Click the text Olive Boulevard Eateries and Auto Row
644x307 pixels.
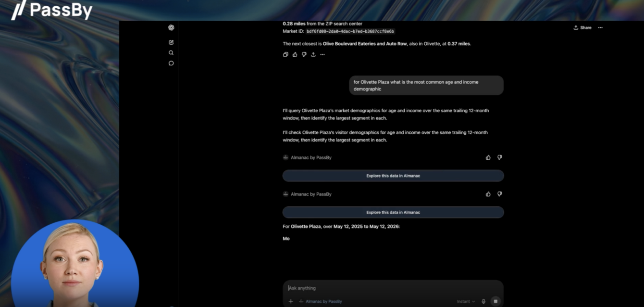coord(365,44)
